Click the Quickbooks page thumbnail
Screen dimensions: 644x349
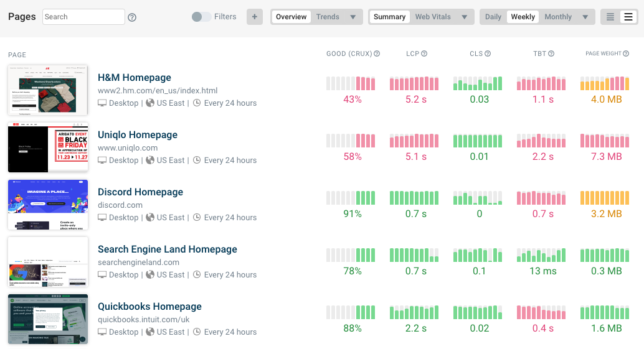(48, 319)
